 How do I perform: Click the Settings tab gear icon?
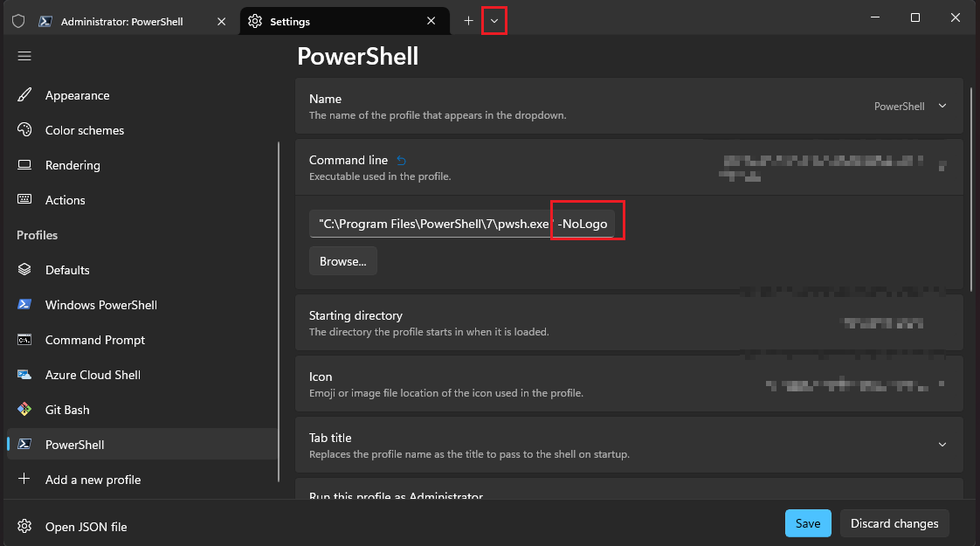255,21
